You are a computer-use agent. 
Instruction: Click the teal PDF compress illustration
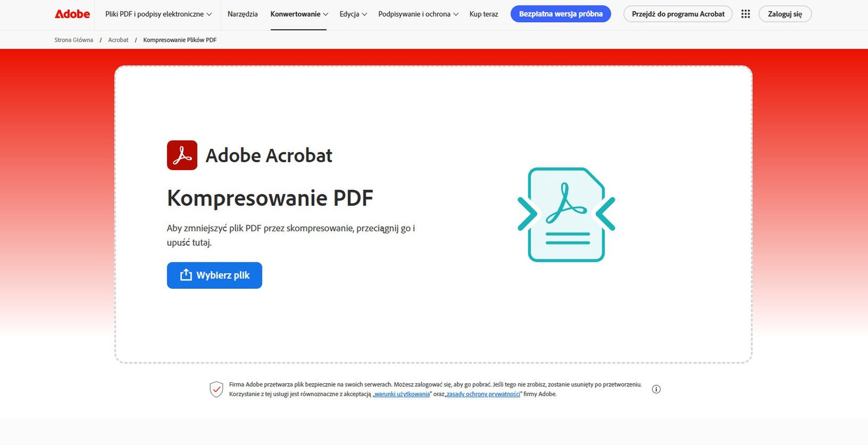[566, 215]
